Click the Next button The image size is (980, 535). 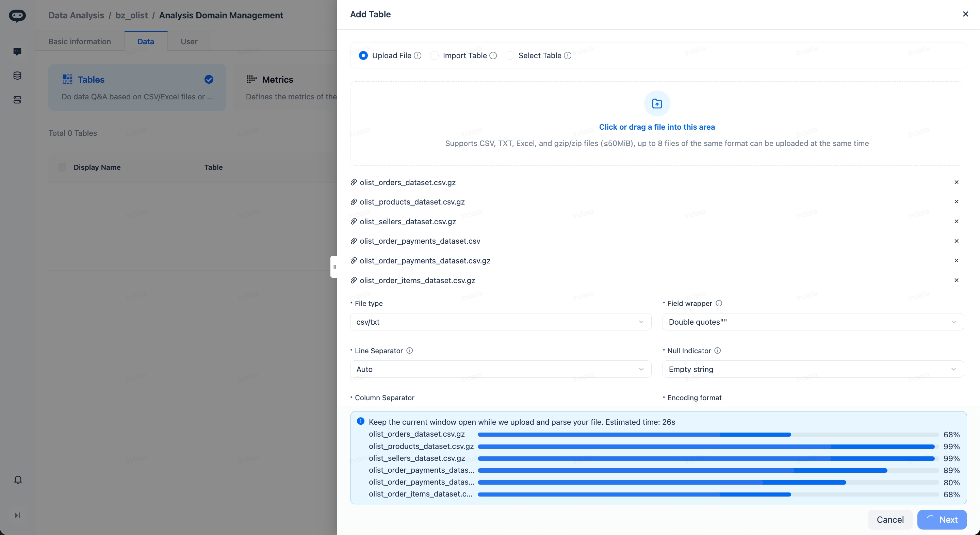942,519
